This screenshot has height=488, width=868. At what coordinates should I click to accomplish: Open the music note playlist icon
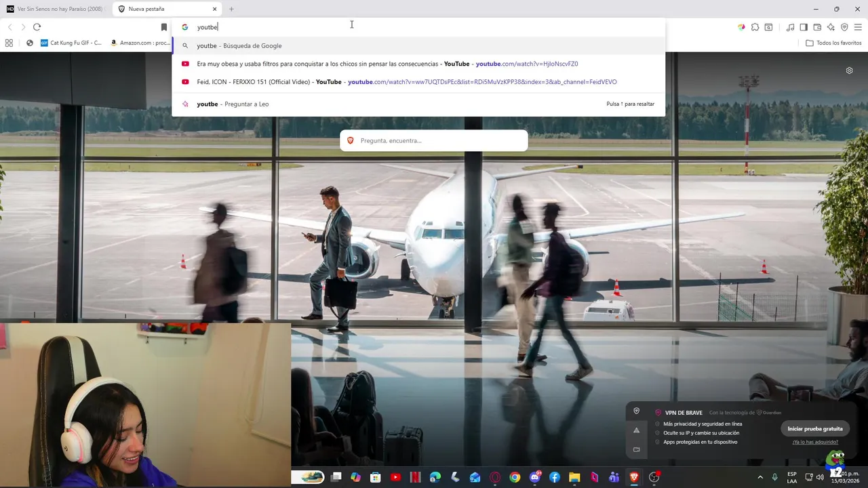[x=790, y=27]
